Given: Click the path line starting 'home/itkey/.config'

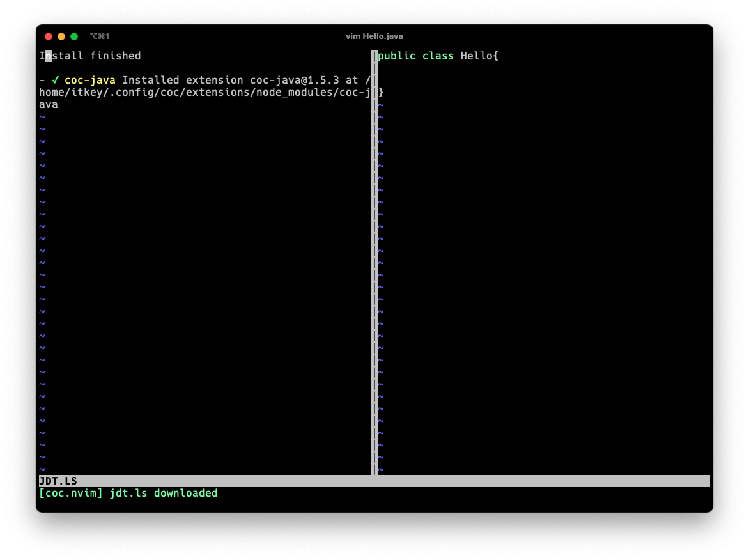Looking at the screenshot, I should [205, 92].
